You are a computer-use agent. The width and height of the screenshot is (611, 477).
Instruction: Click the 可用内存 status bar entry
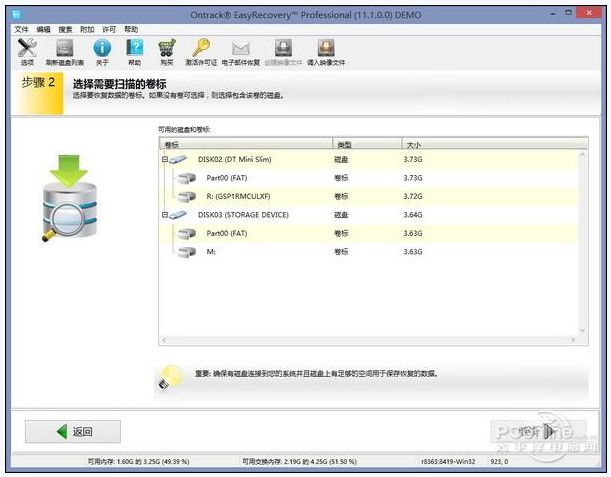tap(138, 461)
